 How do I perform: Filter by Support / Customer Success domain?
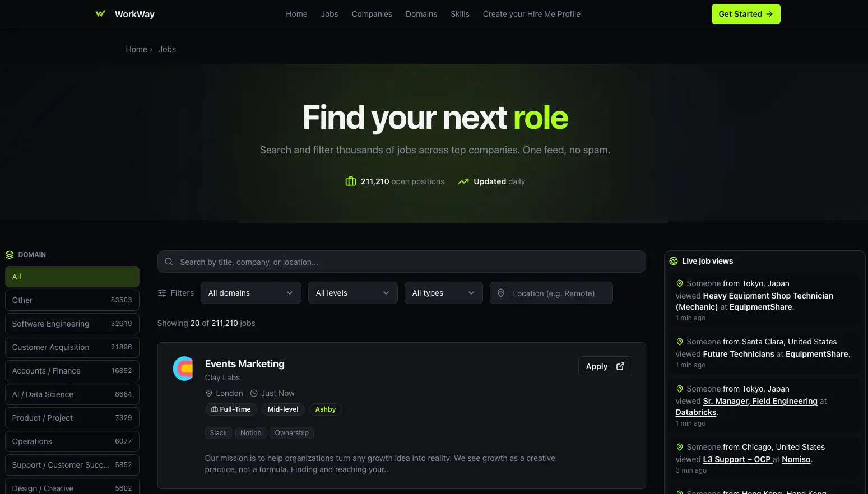(72, 465)
